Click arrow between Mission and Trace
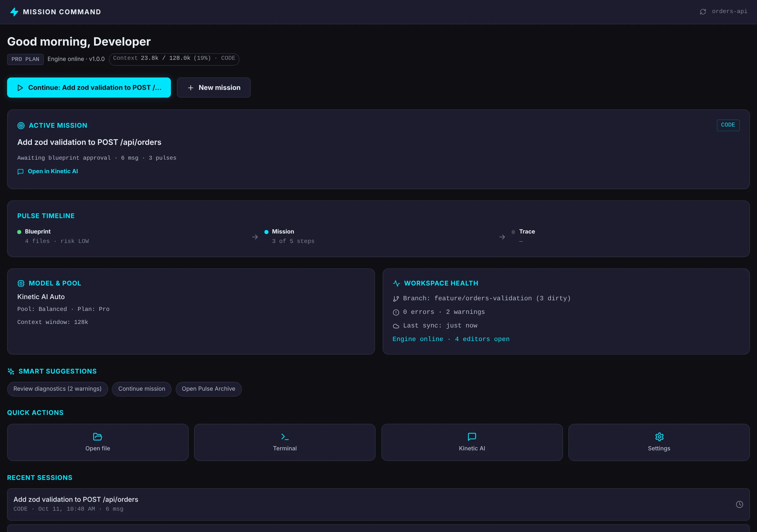 click(x=502, y=237)
